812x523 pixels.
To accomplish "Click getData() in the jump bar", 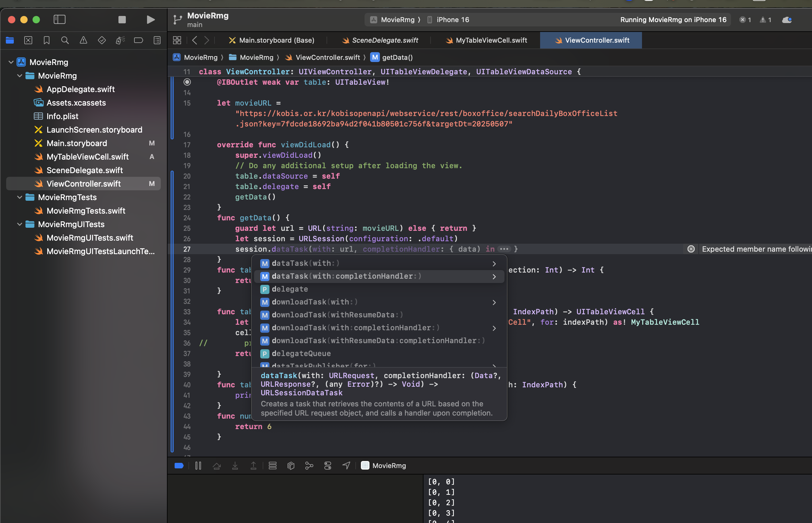I will click(x=392, y=57).
